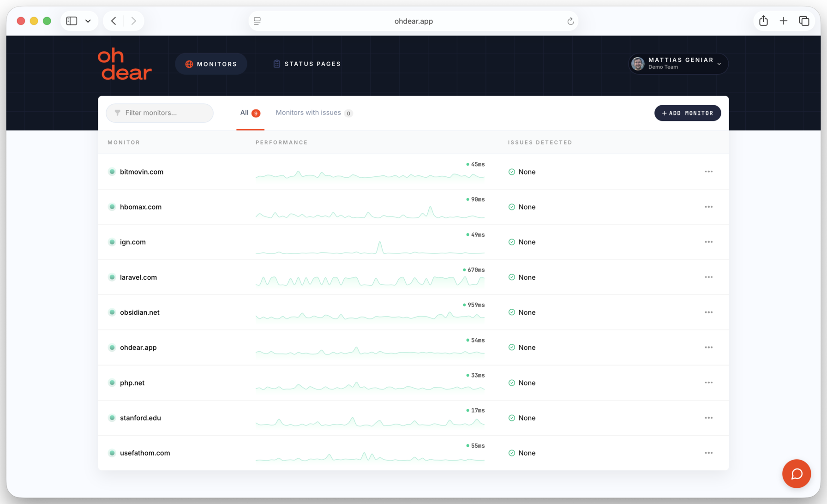Click the Performance column header
The image size is (827, 504).
pyautogui.click(x=282, y=143)
